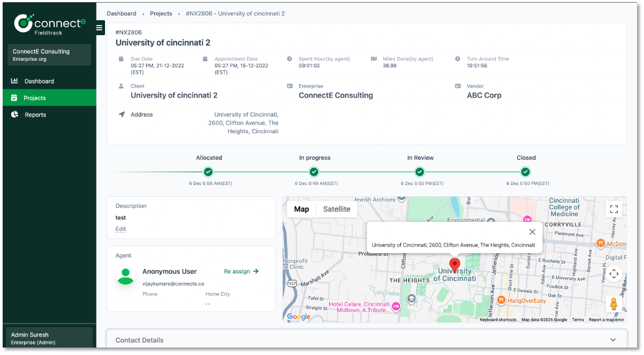
Task: Click the Anonymous User avatar
Action: pyautogui.click(x=126, y=276)
